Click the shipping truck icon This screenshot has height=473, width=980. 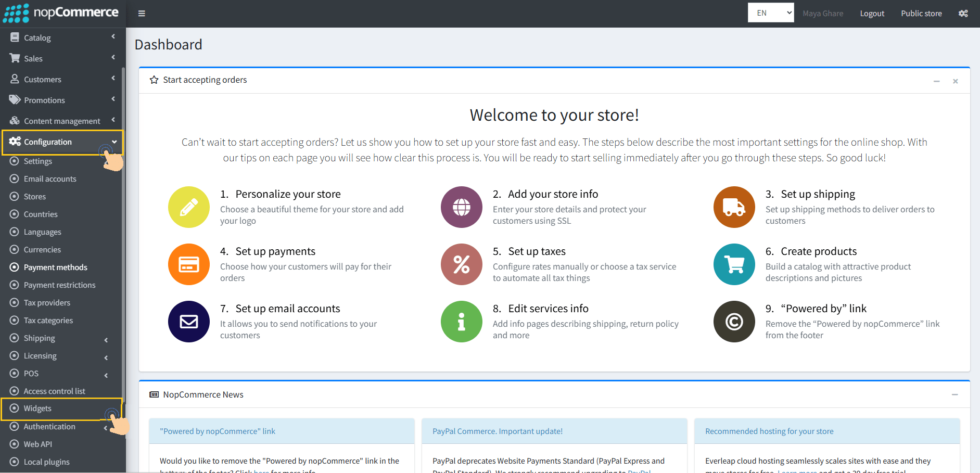tap(734, 207)
